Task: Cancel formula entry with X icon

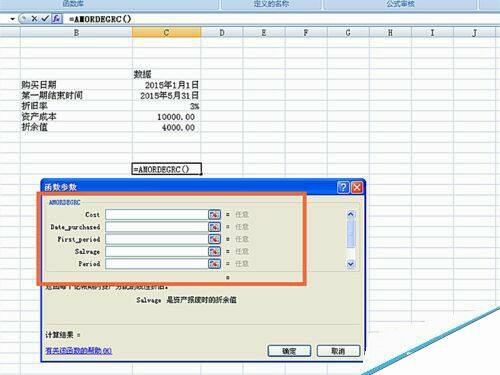Action: click(x=34, y=19)
